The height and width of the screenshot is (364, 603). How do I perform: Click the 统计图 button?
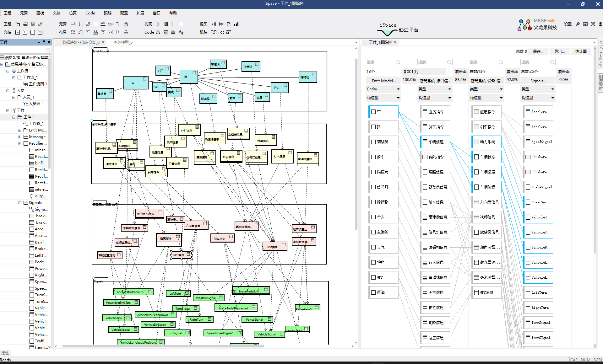(581, 51)
